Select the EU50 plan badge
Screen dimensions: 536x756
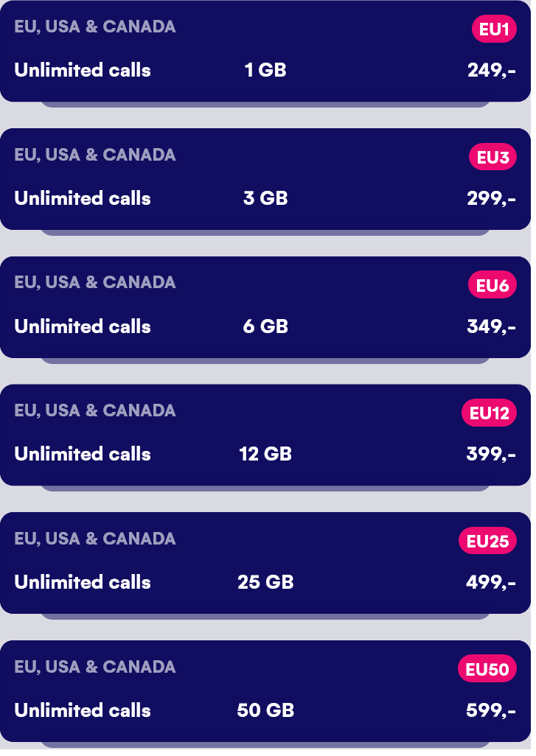click(487, 669)
